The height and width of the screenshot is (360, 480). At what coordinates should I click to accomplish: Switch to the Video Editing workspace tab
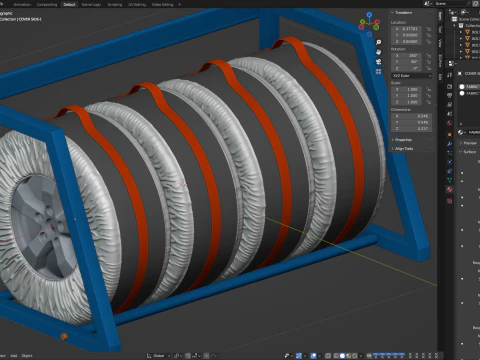pos(162,5)
